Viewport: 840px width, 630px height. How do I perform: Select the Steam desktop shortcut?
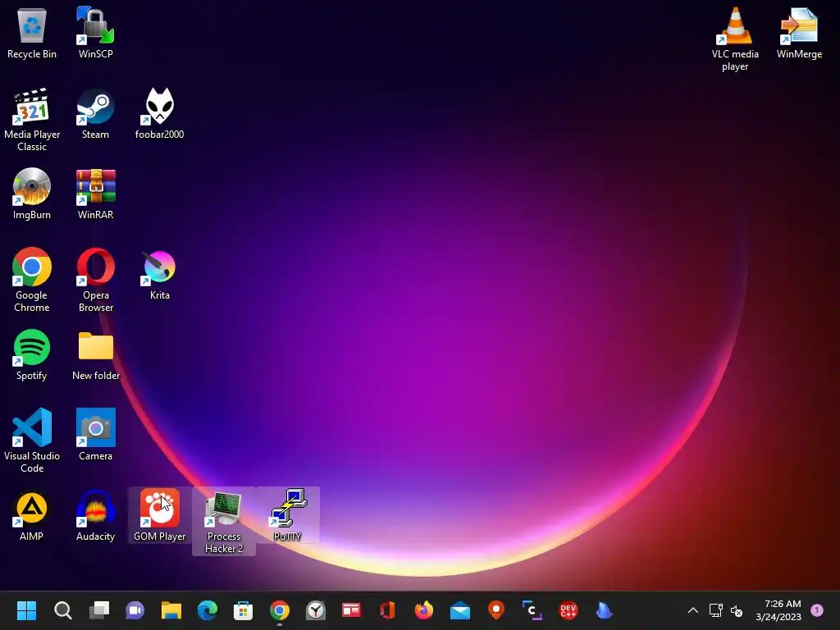pos(95,113)
